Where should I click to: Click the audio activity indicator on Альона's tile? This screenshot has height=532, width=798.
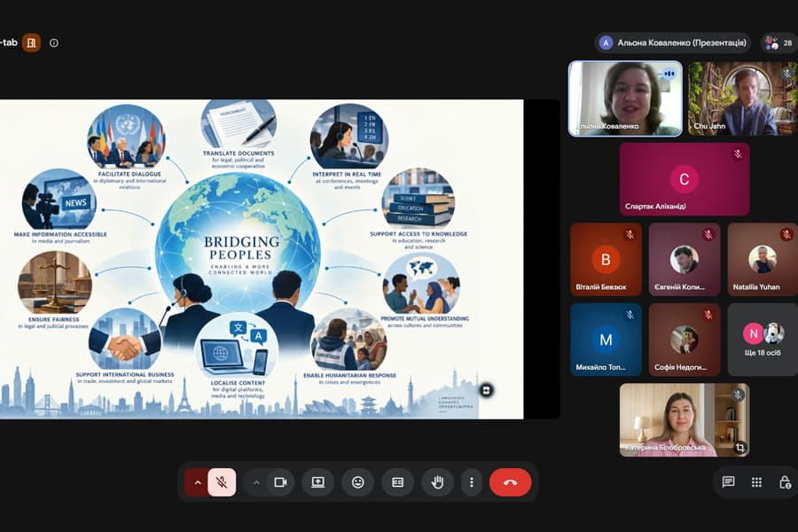point(669,74)
